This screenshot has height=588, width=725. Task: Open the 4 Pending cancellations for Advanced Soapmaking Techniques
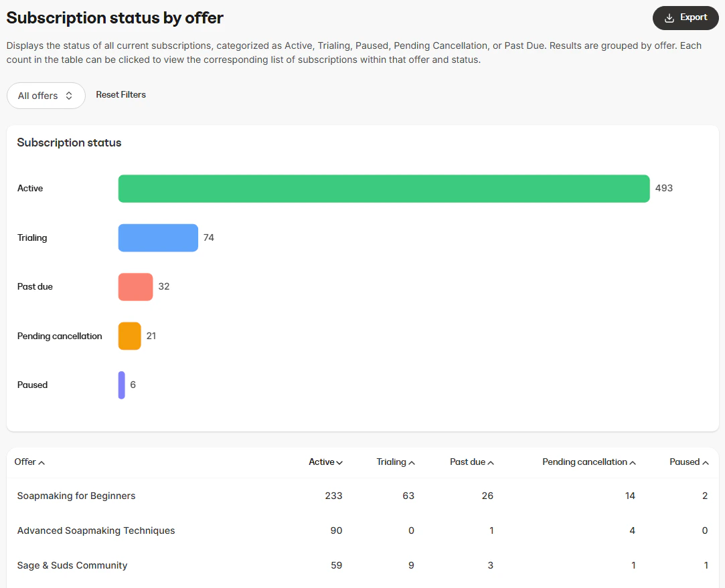pos(632,530)
